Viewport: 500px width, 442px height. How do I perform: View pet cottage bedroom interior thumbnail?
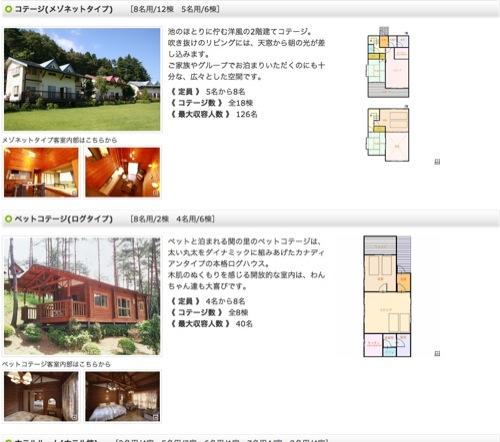pyautogui.click(x=122, y=396)
